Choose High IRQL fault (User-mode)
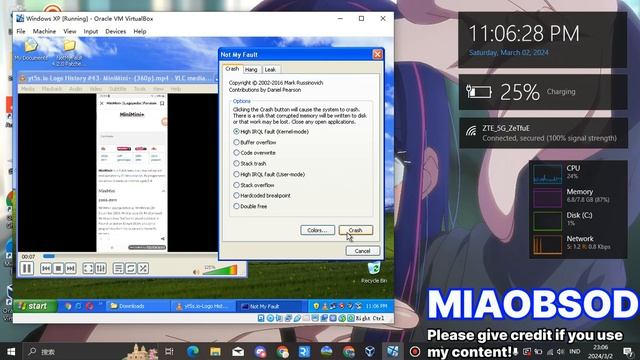The image size is (640, 360). (269, 174)
